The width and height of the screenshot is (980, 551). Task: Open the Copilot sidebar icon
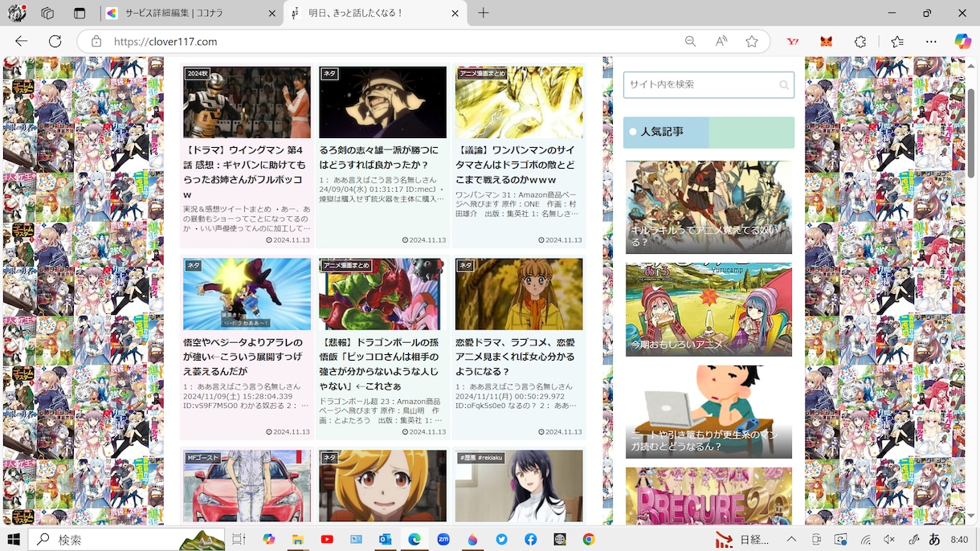point(962,42)
